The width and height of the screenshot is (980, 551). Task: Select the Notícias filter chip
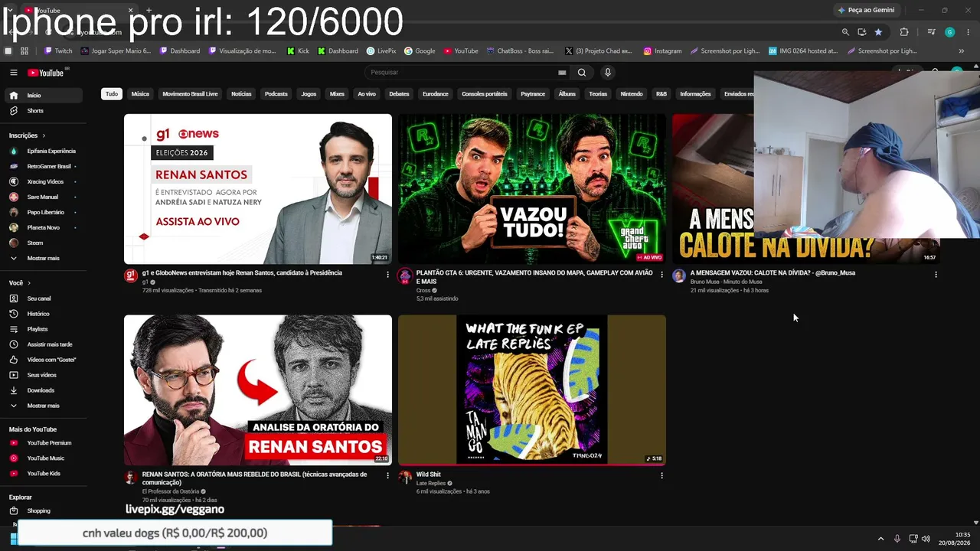(x=241, y=94)
